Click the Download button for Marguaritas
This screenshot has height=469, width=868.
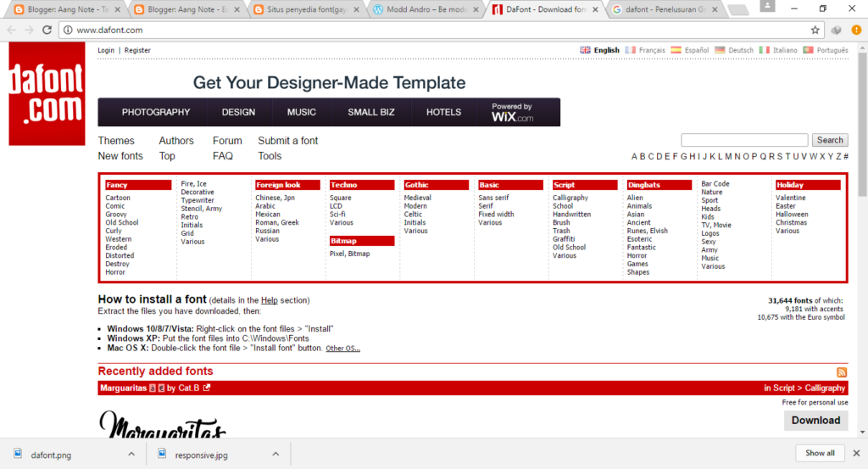815,421
